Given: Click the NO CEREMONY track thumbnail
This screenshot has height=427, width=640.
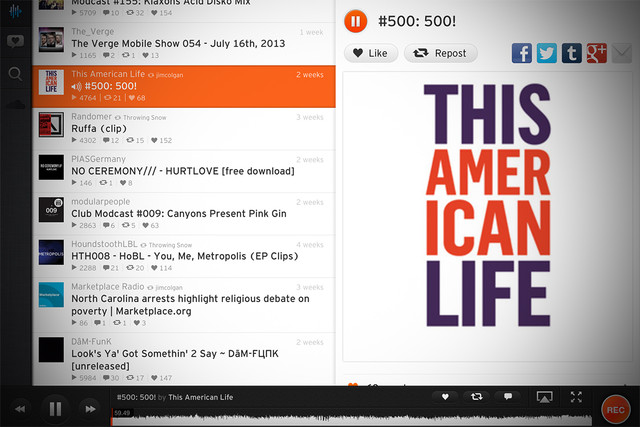Looking at the screenshot, I should click(x=51, y=167).
